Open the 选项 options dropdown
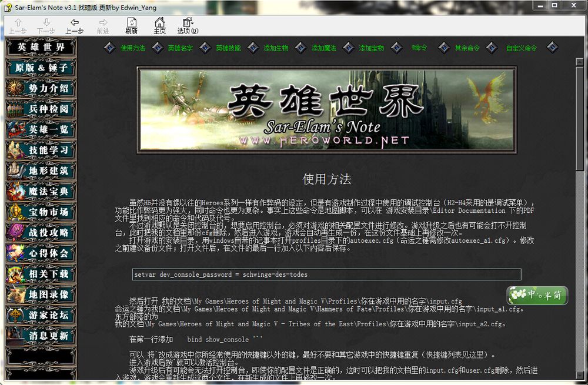588x385 pixels. coord(188,26)
